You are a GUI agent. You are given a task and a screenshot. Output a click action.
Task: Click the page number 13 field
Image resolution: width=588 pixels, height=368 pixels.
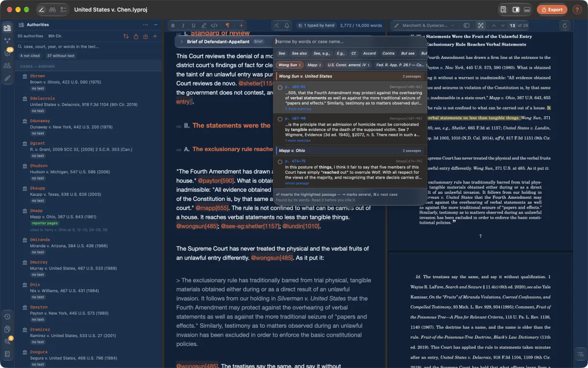(513, 26)
